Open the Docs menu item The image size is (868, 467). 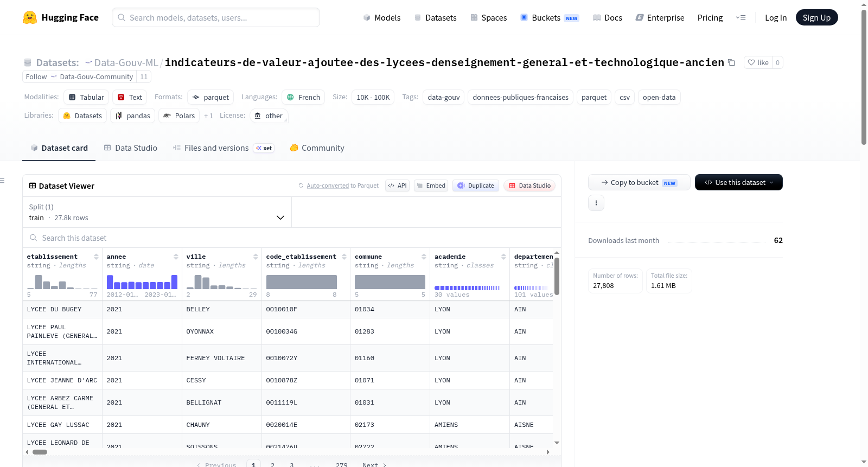pyautogui.click(x=607, y=17)
